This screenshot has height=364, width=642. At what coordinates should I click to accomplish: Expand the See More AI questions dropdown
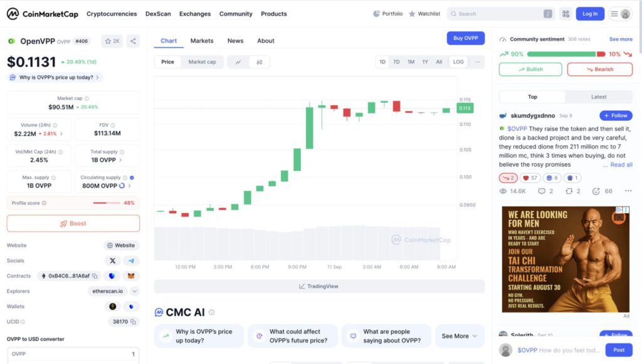click(460, 336)
